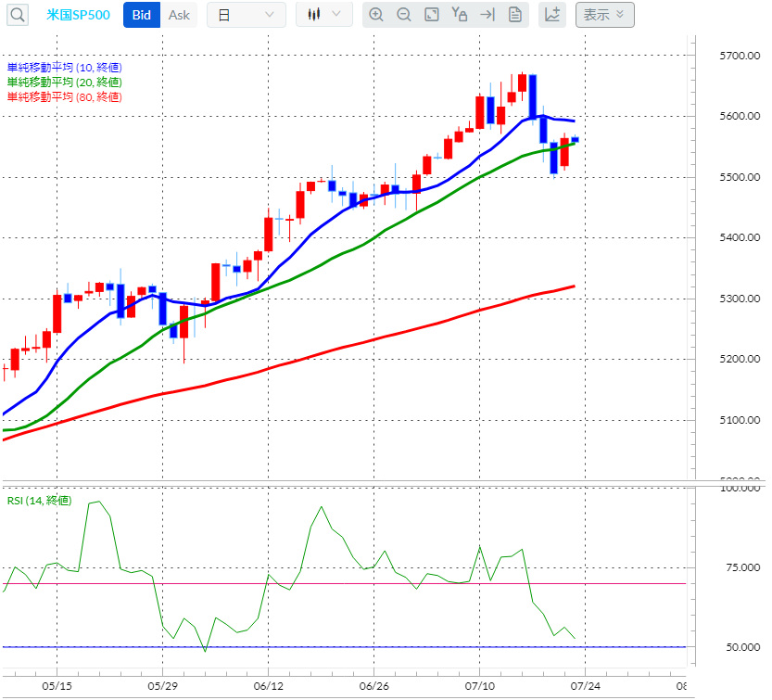
Task: Click the symbol search magnifier icon
Action: tap(17, 15)
